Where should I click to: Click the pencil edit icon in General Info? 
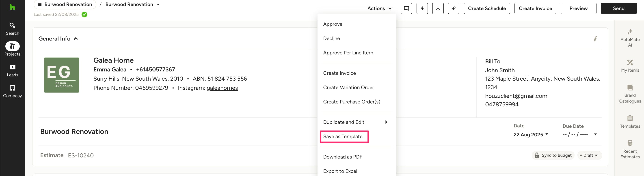tap(595, 39)
